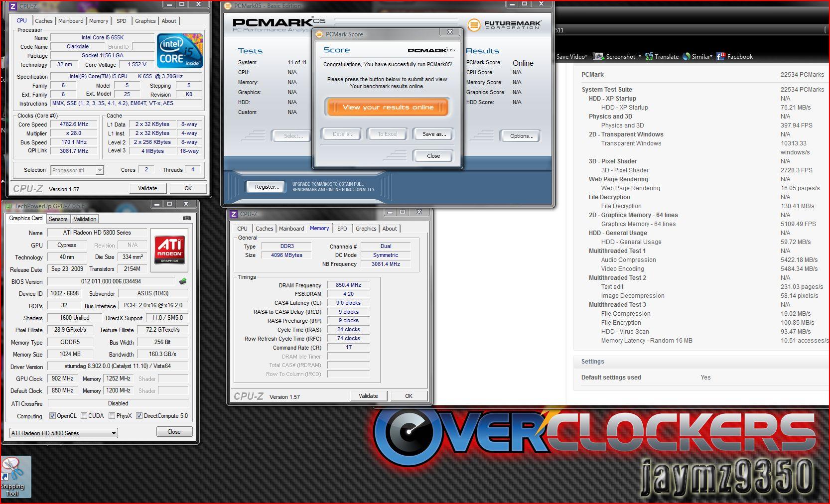Image resolution: width=830 pixels, height=504 pixels.
Task: Click the Intel Core i5 logo in CPU-Z
Action: 180,51
